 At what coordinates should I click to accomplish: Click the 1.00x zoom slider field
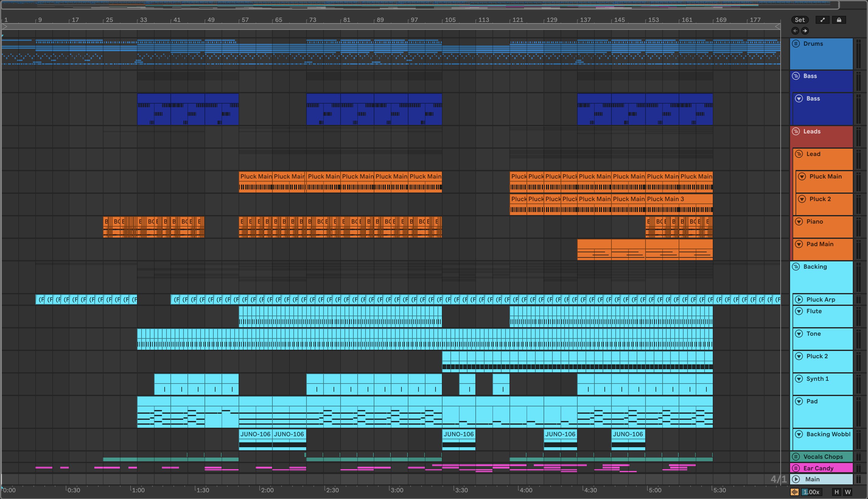[x=811, y=492]
